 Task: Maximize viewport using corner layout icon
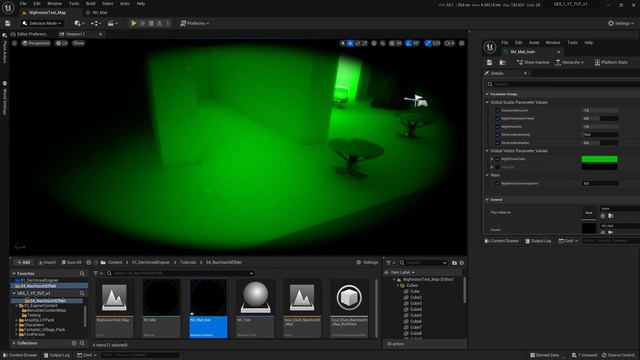pyautogui.click(x=462, y=43)
